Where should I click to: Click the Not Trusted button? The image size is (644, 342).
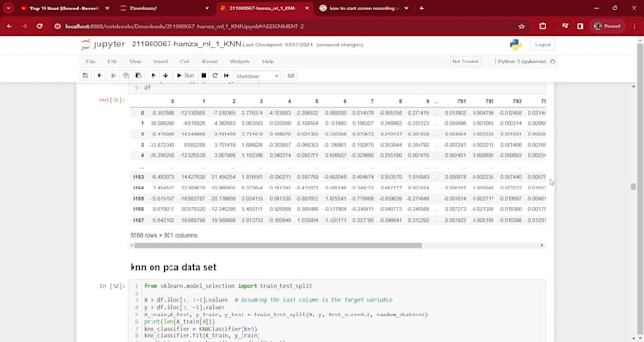coord(465,62)
